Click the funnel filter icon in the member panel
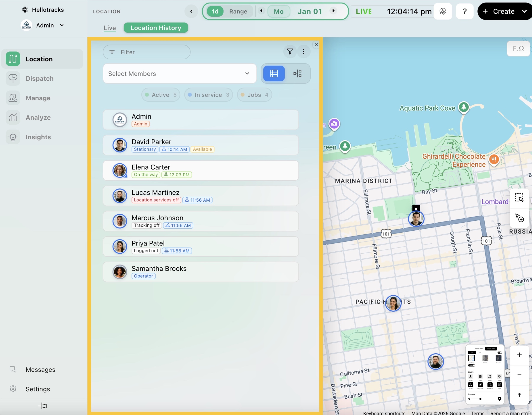 coord(290,51)
